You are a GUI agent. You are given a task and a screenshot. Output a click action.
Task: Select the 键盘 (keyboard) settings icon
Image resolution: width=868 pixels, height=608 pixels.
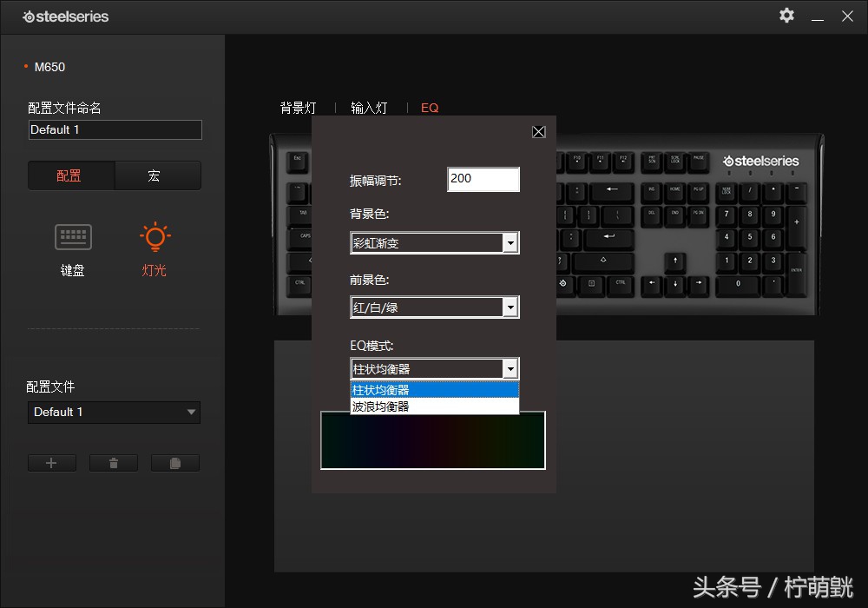72,236
